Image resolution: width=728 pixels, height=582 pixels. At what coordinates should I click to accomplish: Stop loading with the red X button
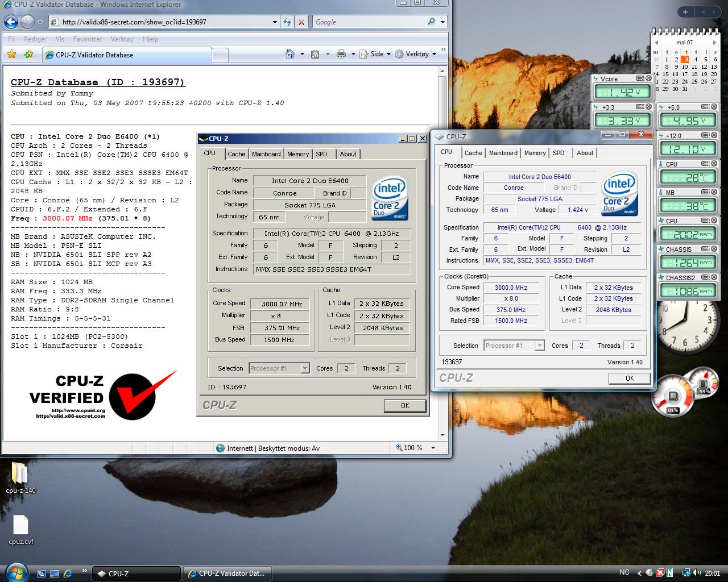[x=301, y=22]
